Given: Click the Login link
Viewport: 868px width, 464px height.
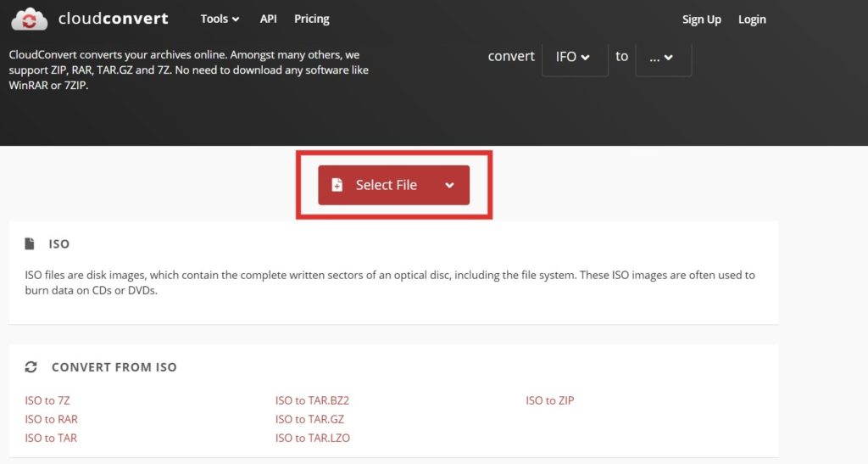Looking at the screenshot, I should [752, 20].
